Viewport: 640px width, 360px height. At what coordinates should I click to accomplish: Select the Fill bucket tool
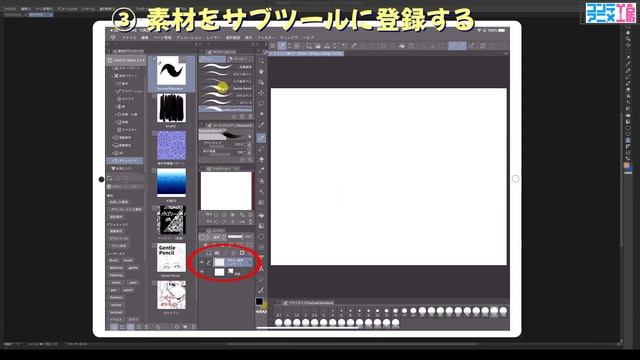pos(261,215)
